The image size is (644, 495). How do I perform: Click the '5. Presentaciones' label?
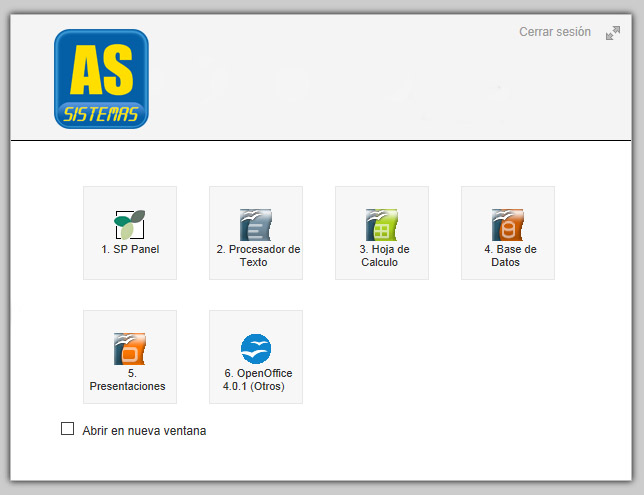(x=127, y=380)
